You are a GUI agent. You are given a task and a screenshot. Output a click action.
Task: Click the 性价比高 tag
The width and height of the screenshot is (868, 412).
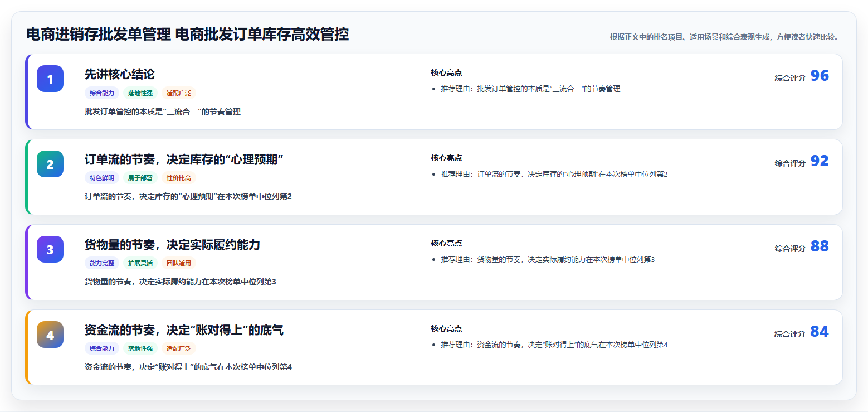coord(178,178)
